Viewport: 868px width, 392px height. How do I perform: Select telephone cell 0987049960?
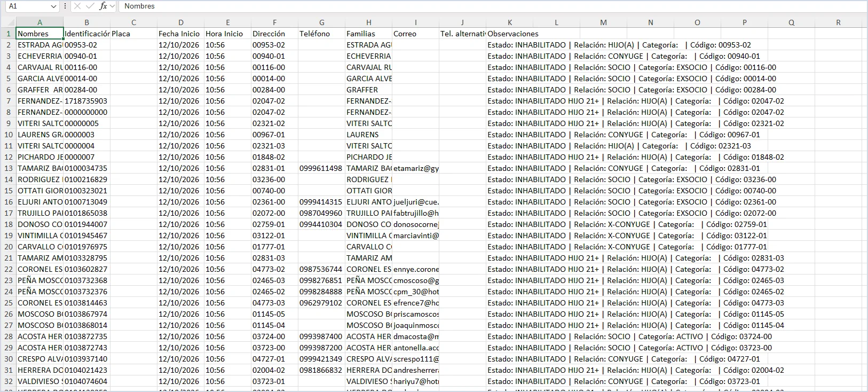[x=321, y=213]
